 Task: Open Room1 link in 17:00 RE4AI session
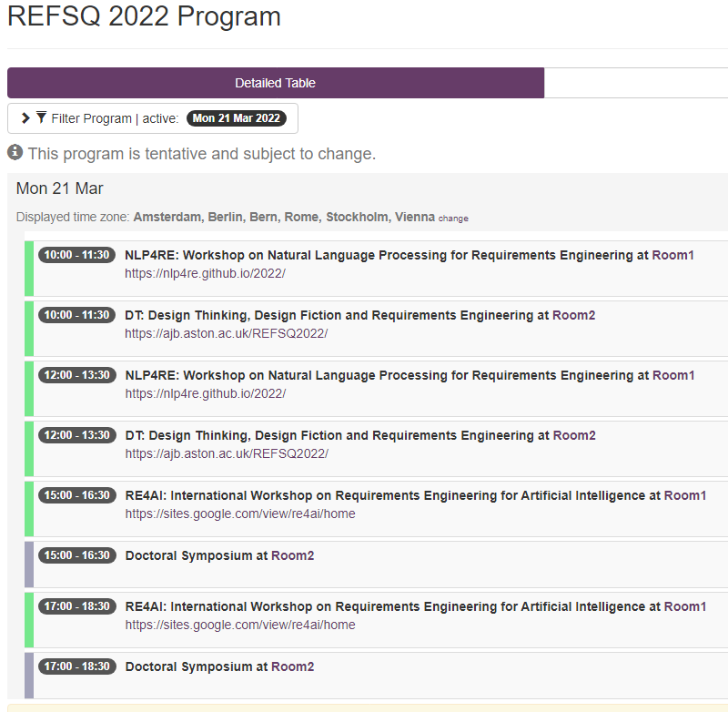pos(685,606)
